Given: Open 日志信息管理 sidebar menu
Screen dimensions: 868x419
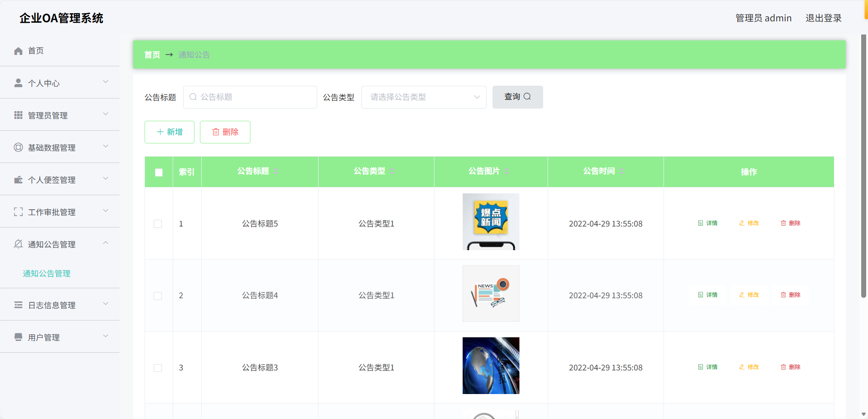Looking at the screenshot, I should [60, 305].
